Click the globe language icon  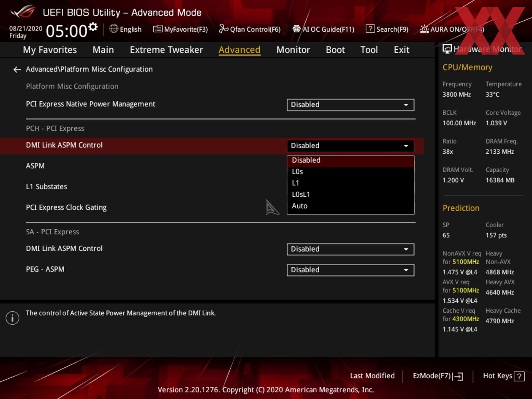[113, 29]
